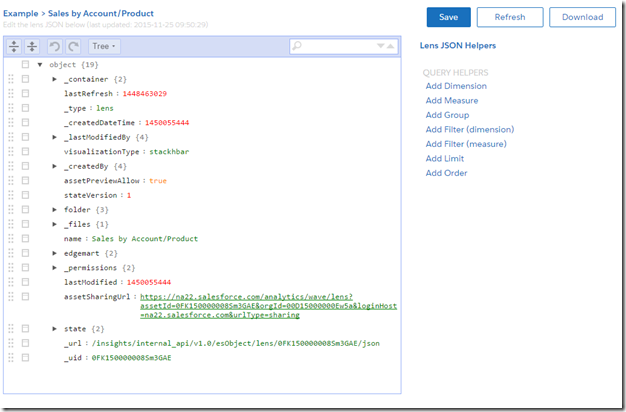
Task: Grab drag handle of _permissions row
Action: point(11,267)
